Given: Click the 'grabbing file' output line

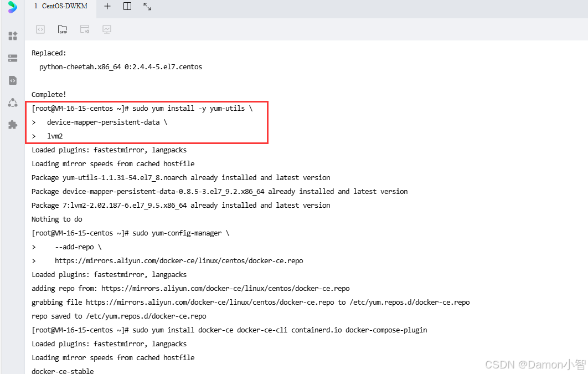Looking at the screenshot, I should point(250,303).
